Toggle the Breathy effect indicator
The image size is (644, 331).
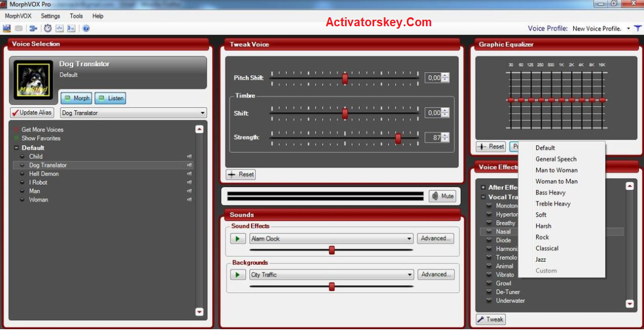[x=489, y=223]
